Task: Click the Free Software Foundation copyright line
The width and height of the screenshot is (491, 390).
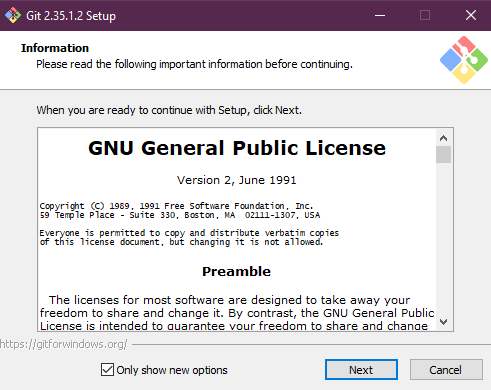Action: click(176, 206)
